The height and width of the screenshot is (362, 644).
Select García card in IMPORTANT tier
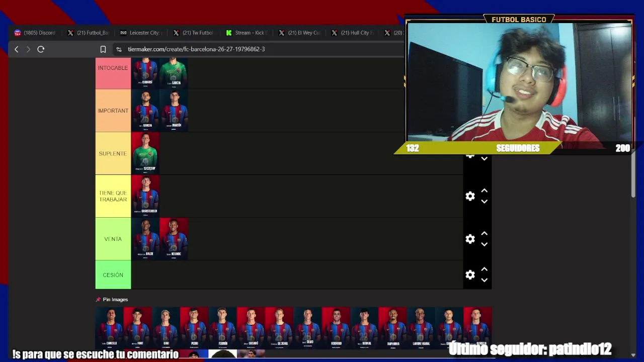pyautogui.click(x=145, y=111)
